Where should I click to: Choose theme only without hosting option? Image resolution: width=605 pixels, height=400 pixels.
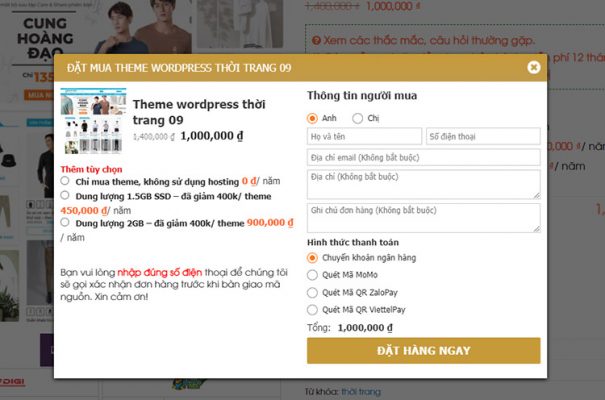coord(65,181)
